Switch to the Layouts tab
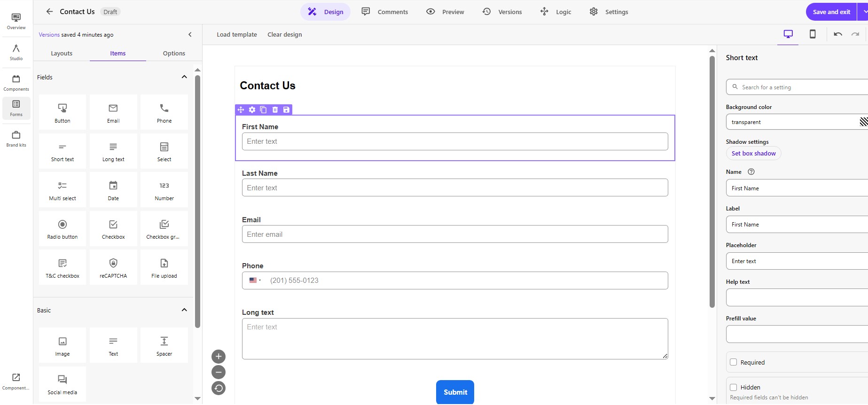This screenshot has width=868, height=405. point(62,53)
